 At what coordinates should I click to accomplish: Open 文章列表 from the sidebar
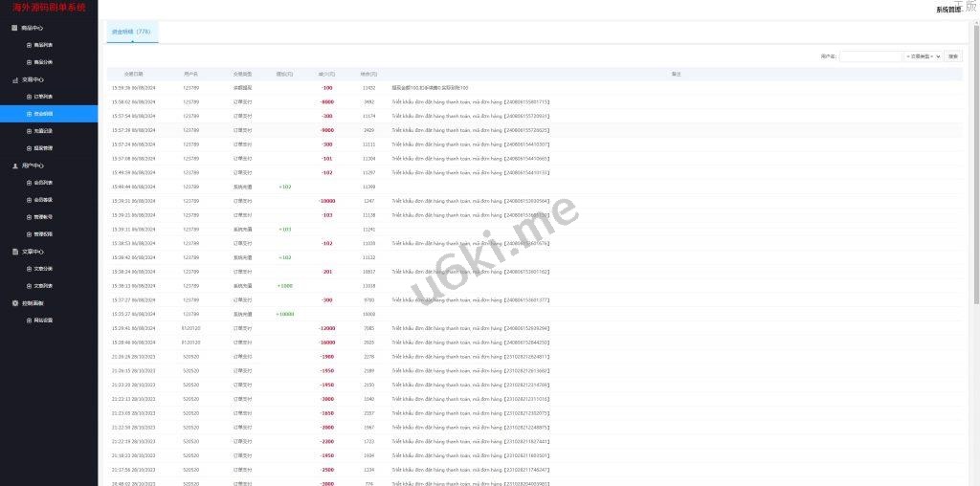[44, 286]
